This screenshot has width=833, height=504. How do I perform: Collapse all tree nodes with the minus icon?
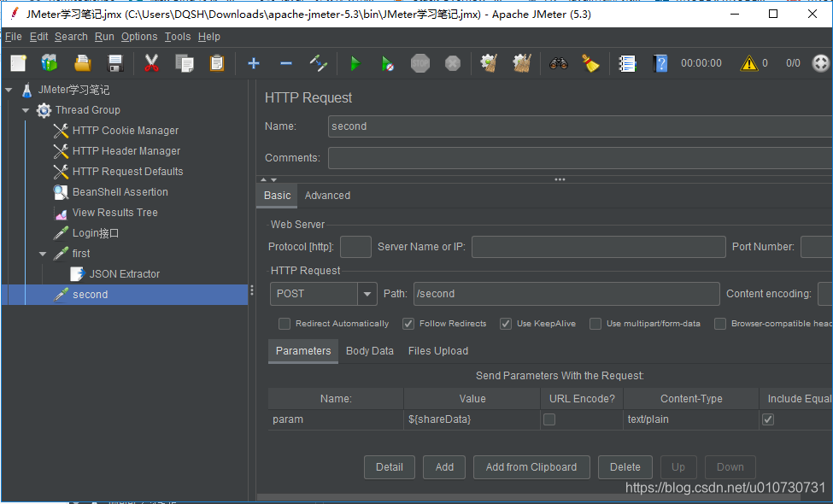286,64
